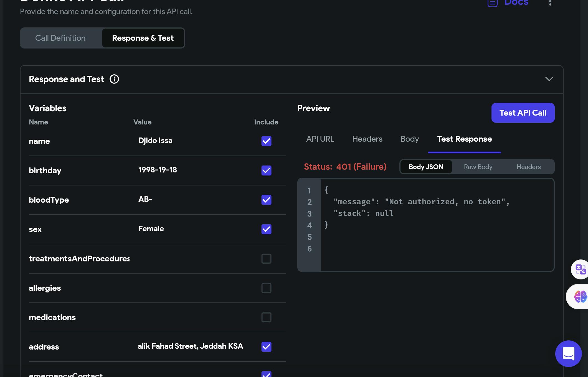
Task: Click the "stack": null line in JSON
Action: pos(363,213)
